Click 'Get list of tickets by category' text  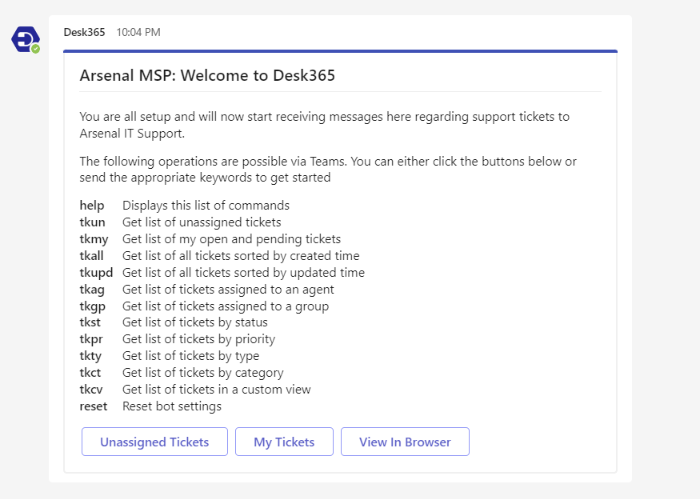pos(203,373)
